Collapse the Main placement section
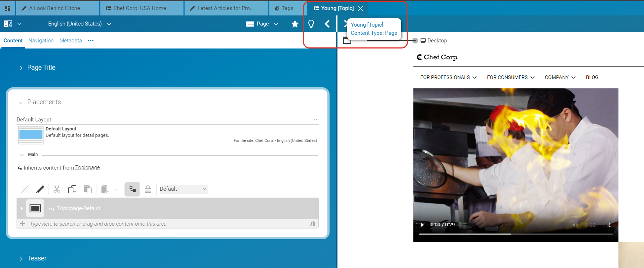The image size is (644, 268). coord(22,155)
